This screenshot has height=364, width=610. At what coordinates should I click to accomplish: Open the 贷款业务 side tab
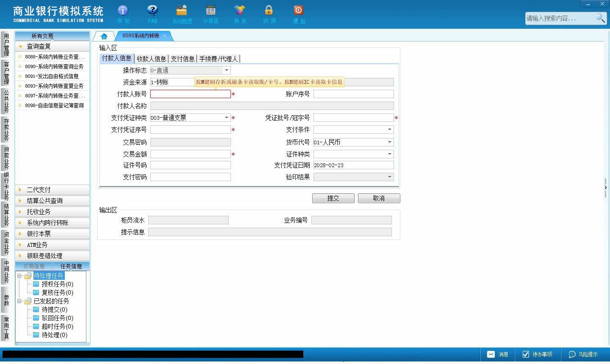pyautogui.click(x=6, y=157)
